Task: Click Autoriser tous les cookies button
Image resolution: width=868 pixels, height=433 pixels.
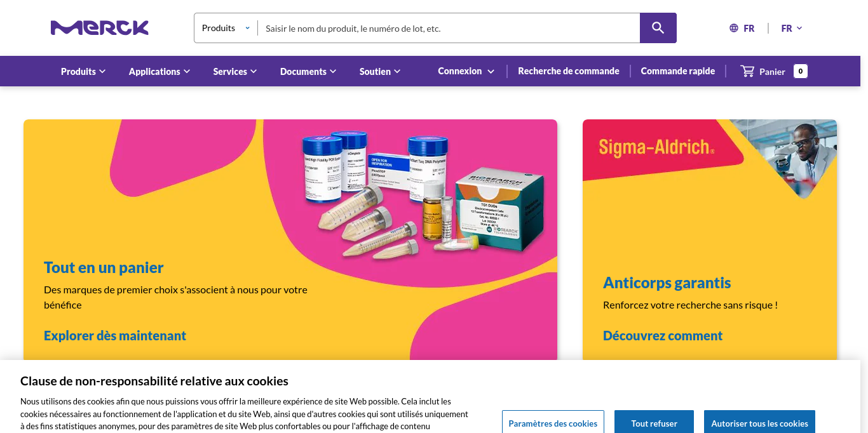Action: [x=759, y=423]
